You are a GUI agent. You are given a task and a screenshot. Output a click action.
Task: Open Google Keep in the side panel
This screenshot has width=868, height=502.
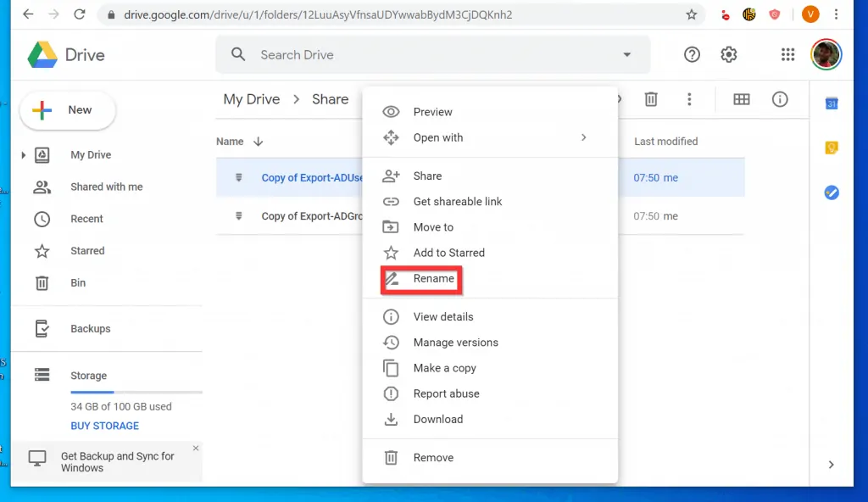831,147
